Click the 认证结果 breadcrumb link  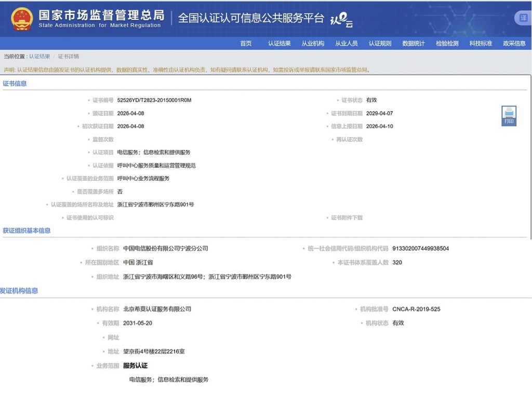click(x=39, y=57)
